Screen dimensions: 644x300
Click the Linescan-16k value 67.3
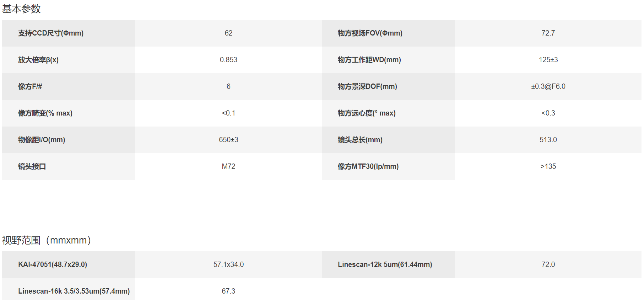pyautogui.click(x=228, y=291)
